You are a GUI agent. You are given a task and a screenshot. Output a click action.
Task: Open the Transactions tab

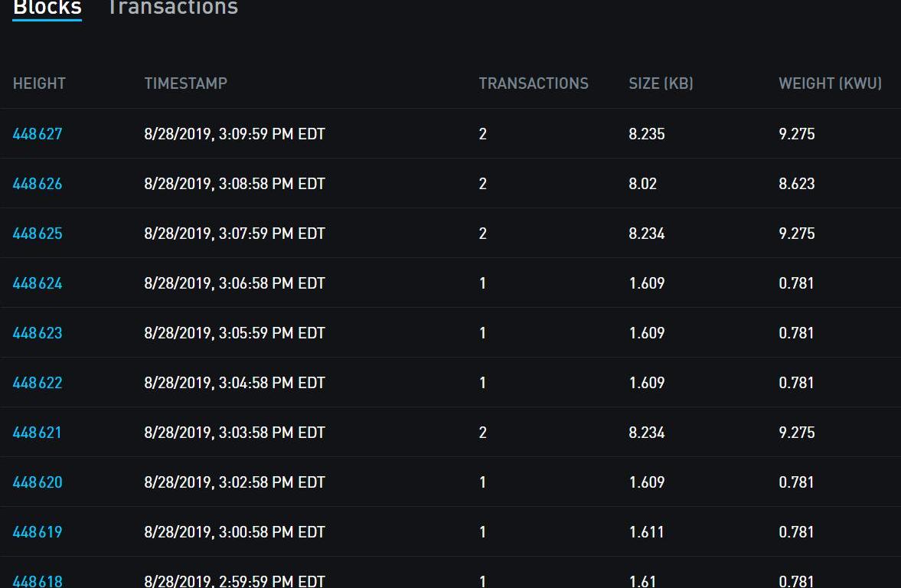coord(172,8)
